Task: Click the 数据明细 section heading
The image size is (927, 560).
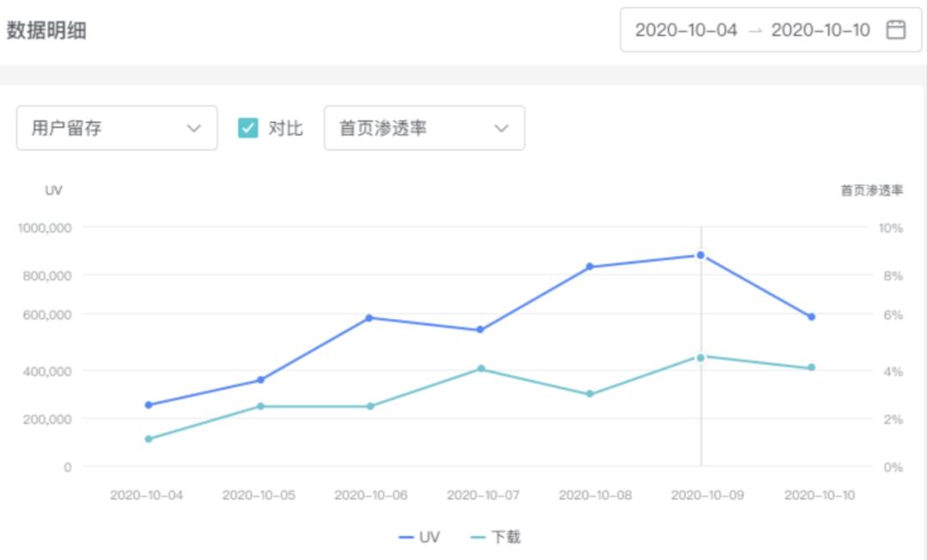Action: pos(46,30)
